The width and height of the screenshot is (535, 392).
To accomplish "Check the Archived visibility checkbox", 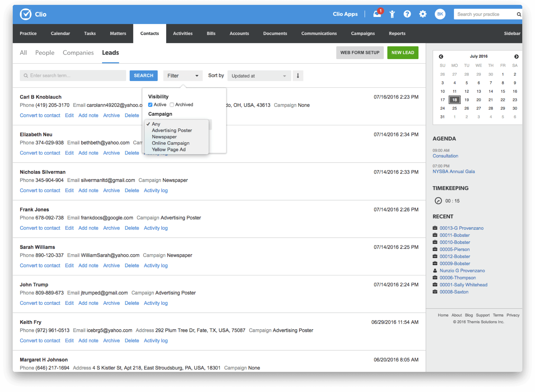I will point(172,105).
